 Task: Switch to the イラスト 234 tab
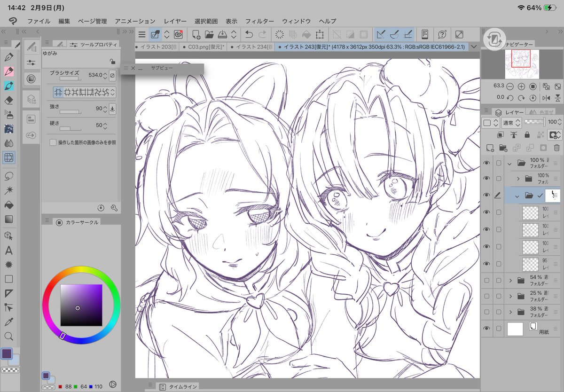252,47
